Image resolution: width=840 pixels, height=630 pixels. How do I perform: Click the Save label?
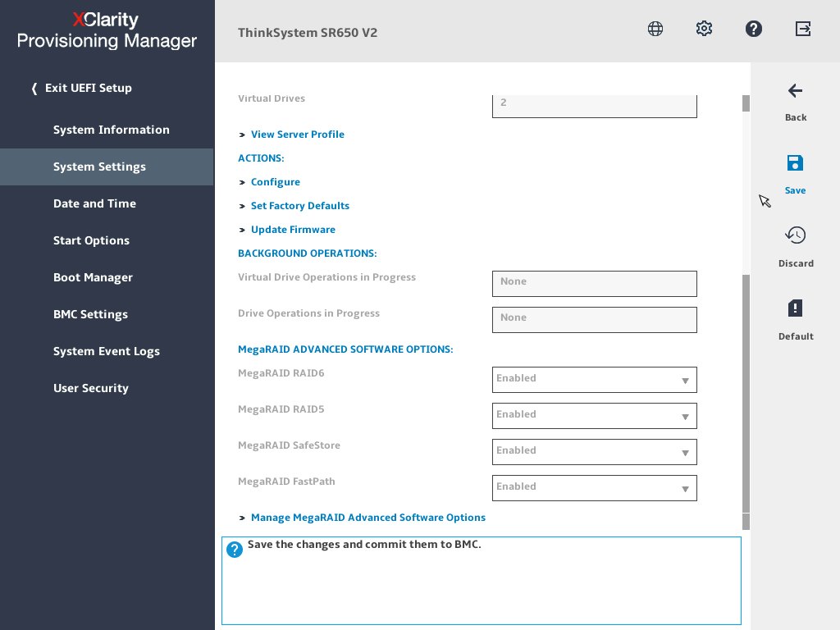tap(795, 190)
